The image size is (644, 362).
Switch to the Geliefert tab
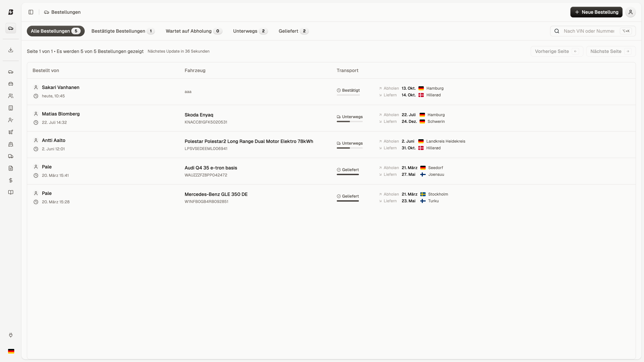(293, 31)
